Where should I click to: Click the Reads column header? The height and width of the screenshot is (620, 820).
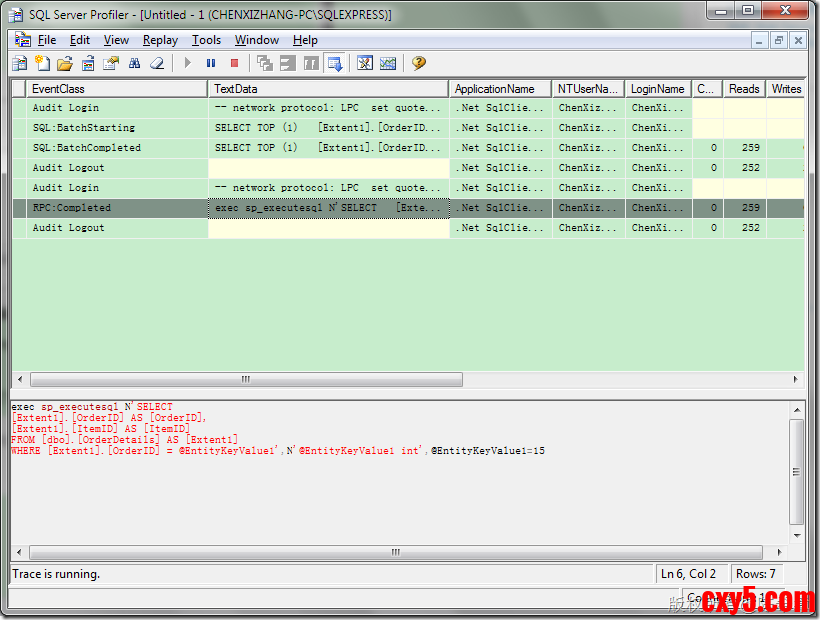(x=744, y=89)
